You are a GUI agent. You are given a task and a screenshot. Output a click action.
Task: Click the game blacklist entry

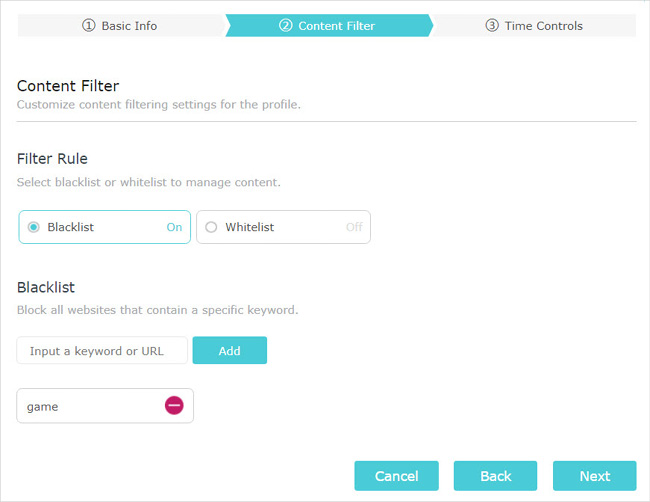(x=105, y=406)
